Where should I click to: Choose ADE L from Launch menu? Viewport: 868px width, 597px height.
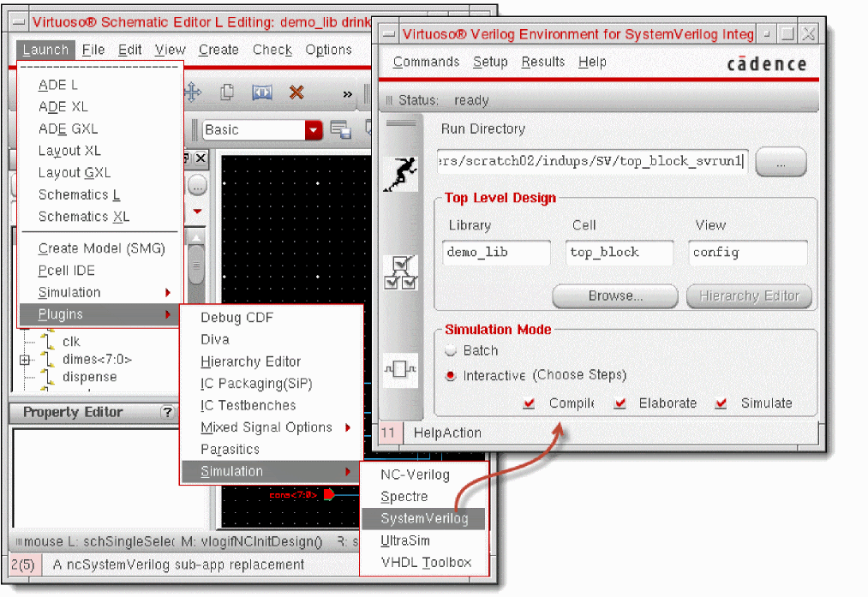tap(99, 85)
